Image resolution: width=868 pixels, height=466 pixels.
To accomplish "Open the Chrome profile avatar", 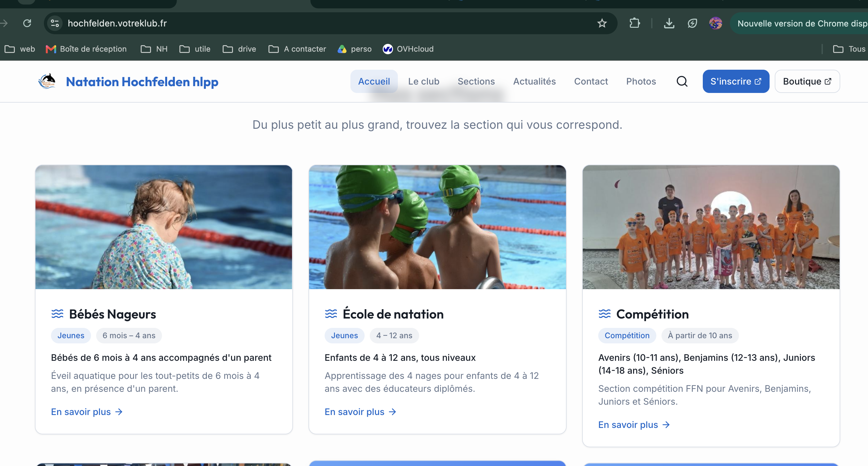I will (x=715, y=23).
